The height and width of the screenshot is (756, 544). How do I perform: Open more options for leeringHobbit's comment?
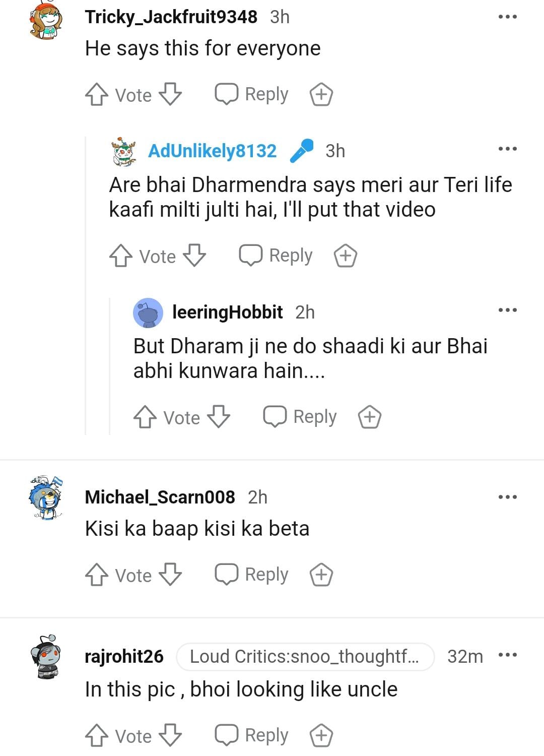507,310
